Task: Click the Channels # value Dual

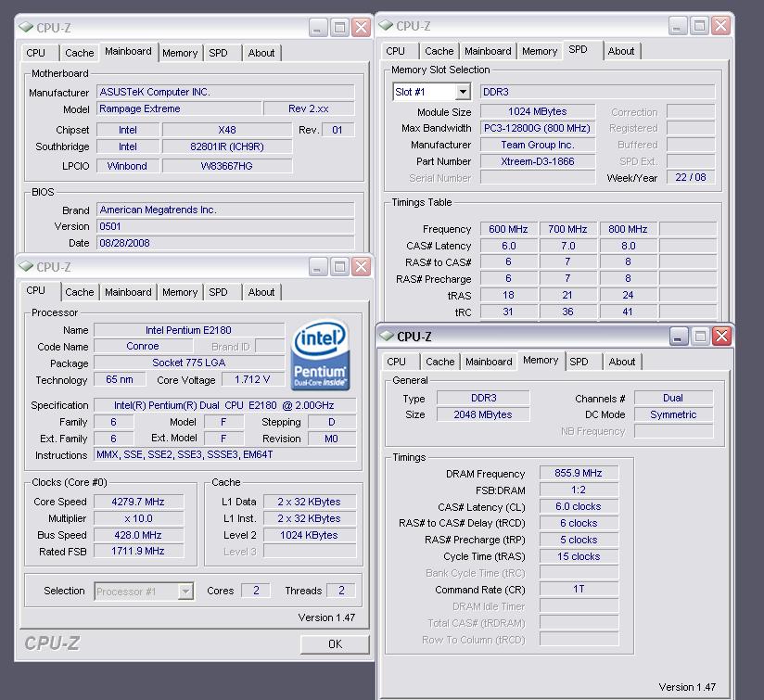Action: 673,398
